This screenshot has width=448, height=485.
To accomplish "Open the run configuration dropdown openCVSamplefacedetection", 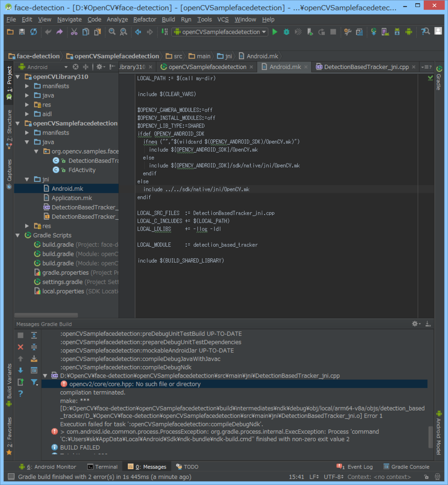I will (220, 32).
